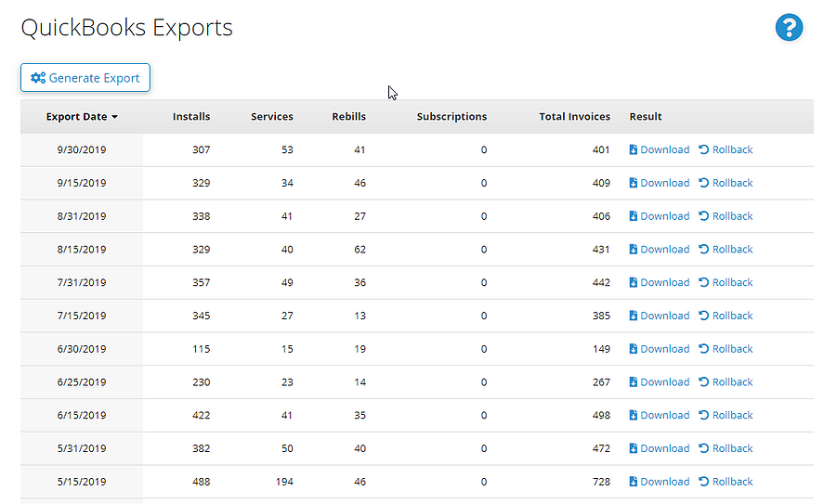Click the Rebills column header

point(348,117)
